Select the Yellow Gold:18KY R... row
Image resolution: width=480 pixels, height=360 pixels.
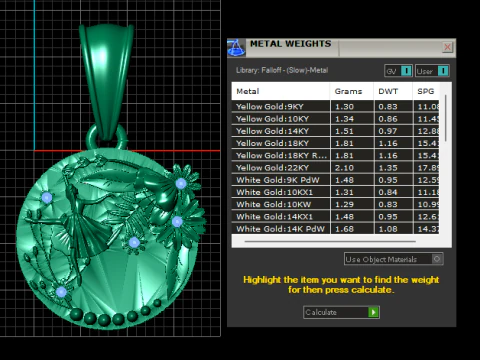click(x=335, y=156)
